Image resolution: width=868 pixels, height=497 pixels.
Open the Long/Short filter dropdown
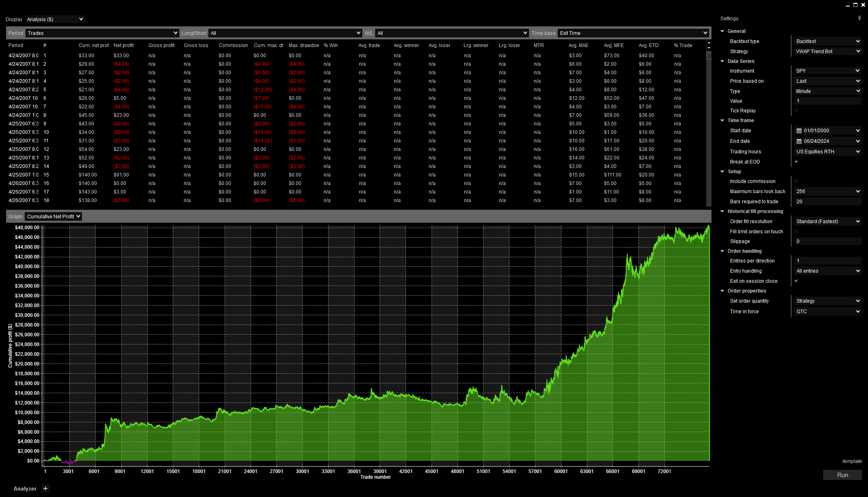pyautogui.click(x=285, y=33)
